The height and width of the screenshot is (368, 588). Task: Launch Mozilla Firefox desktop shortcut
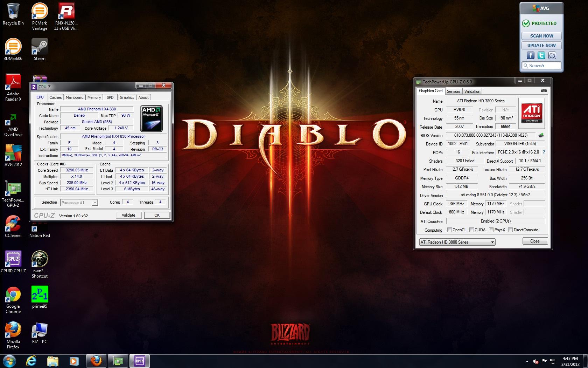[13, 335]
